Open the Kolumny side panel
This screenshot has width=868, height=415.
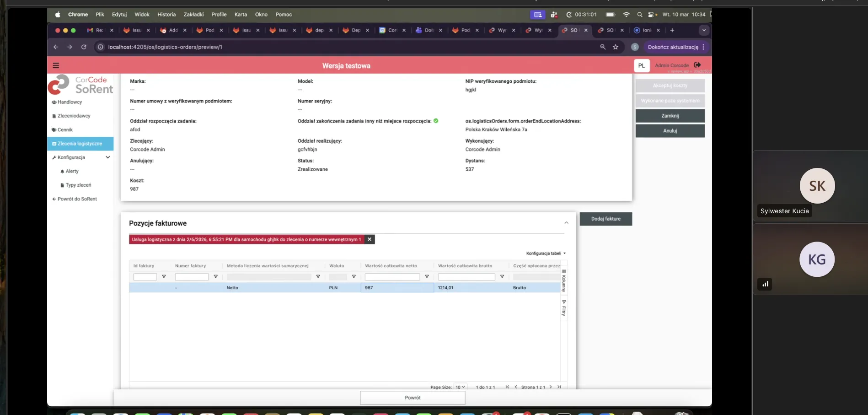click(564, 281)
